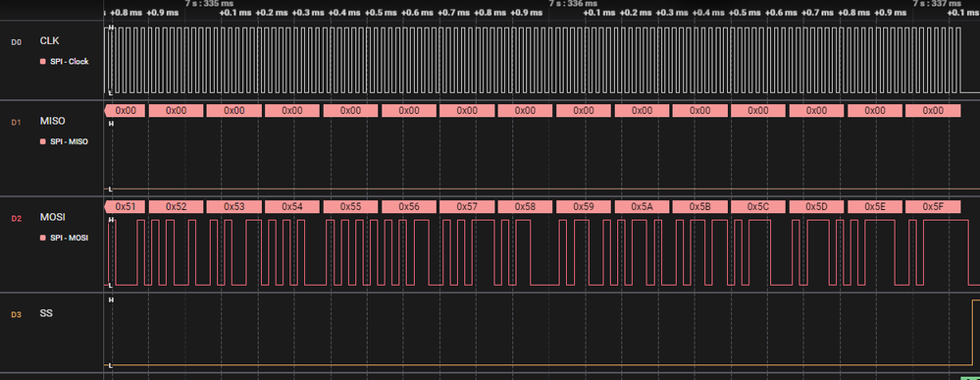Pick the 0x57 decoded result on MOSI
Image resolution: width=980 pixels, height=380 pixels.
467,206
